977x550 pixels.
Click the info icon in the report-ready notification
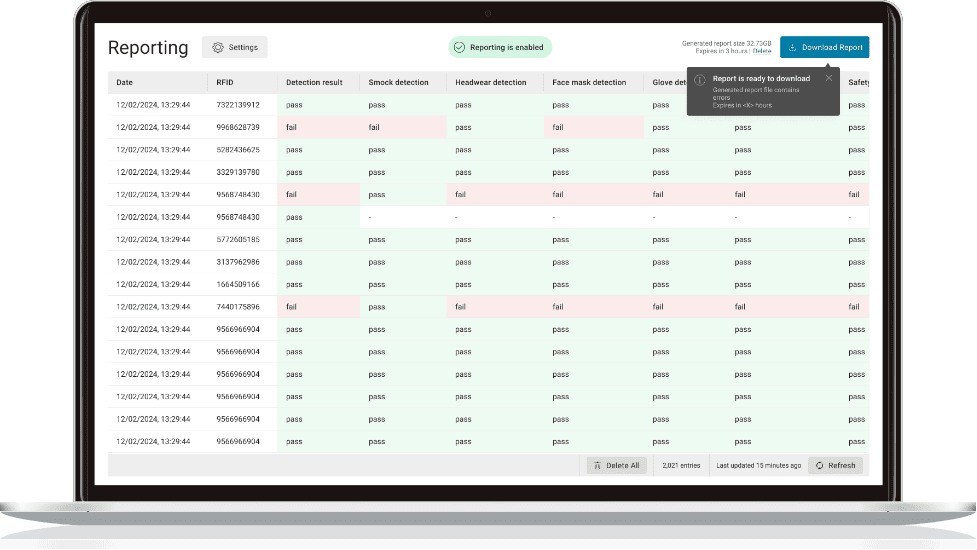click(x=700, y=79)
